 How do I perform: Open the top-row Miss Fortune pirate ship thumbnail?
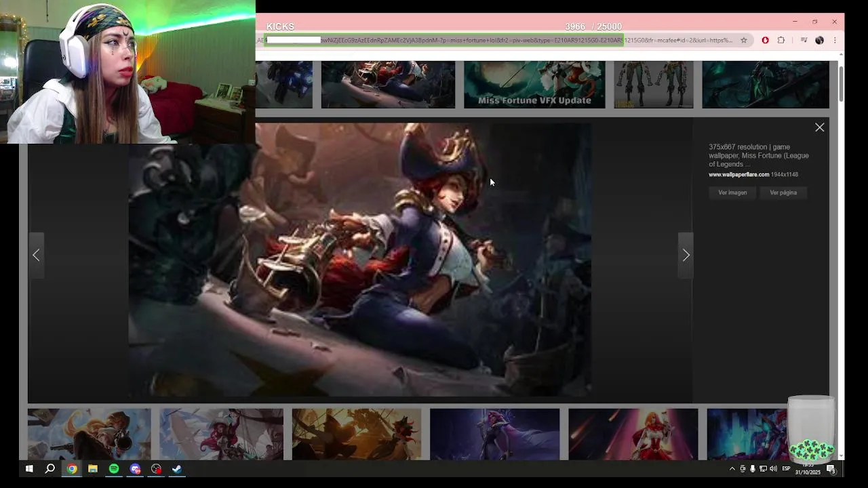[x=388, y=85]
